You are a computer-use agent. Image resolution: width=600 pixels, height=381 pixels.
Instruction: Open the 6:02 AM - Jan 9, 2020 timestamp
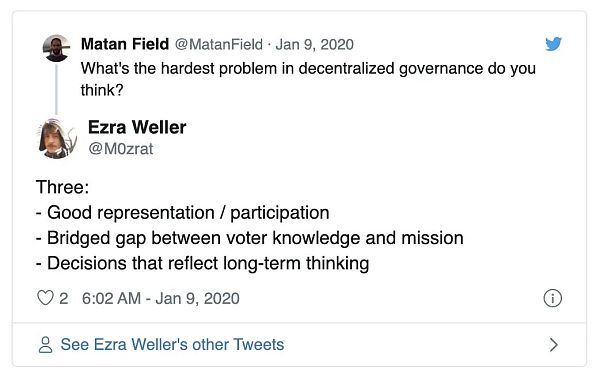pyautogui.click(x=161, y=298)
